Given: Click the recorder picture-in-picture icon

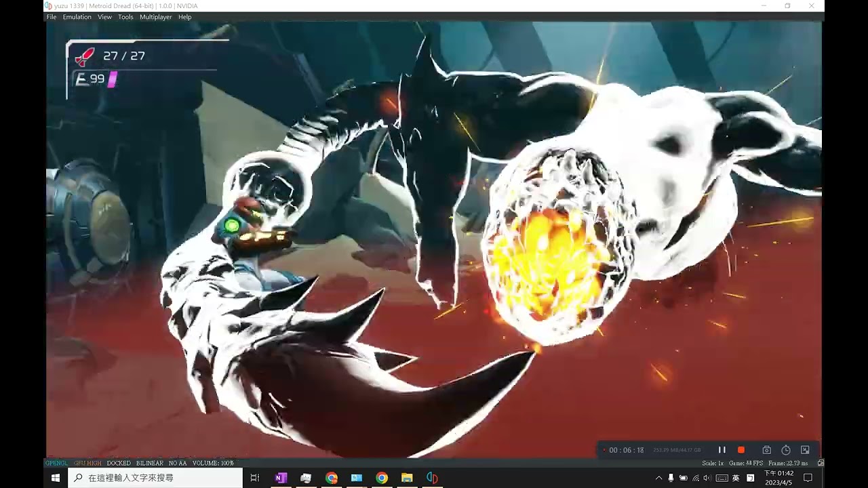Looking at the screenshot, I should (x=805, y=450).
